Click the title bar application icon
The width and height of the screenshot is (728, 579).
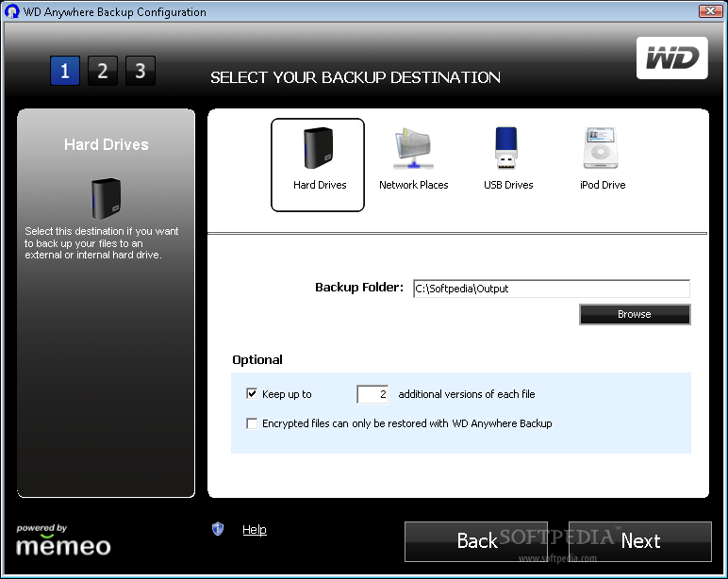point(12,11)
